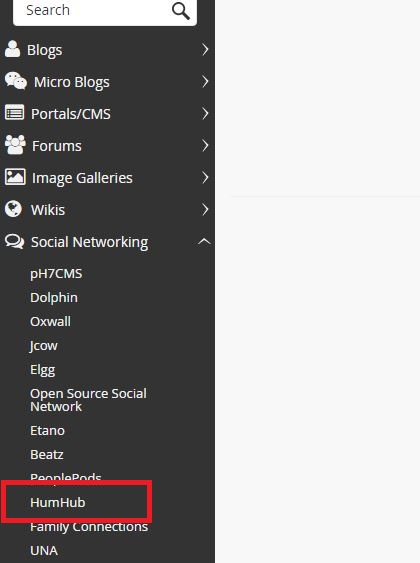Click the Blogs person icon
The width and height of the screenshot is (420, 563).
pos(12,49)
